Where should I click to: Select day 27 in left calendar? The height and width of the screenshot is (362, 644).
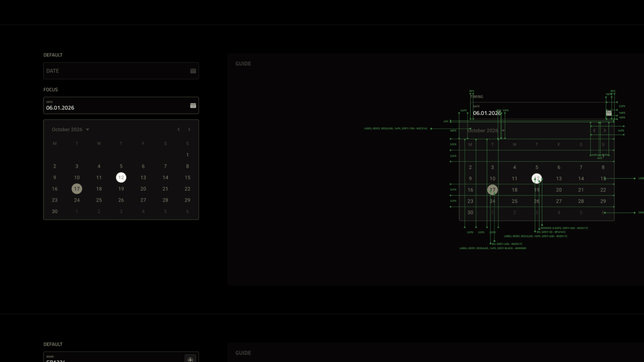(143, 200)
